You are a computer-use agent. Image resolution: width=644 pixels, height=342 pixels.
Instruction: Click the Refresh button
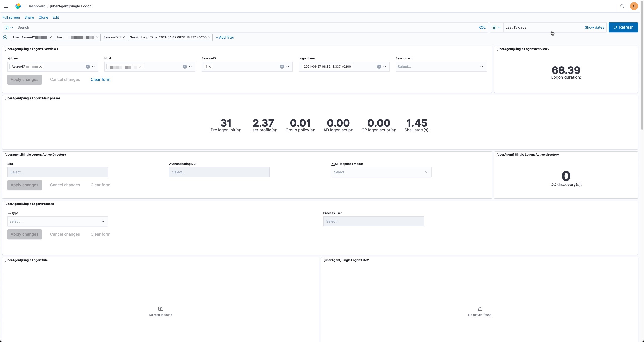[623, 27]
